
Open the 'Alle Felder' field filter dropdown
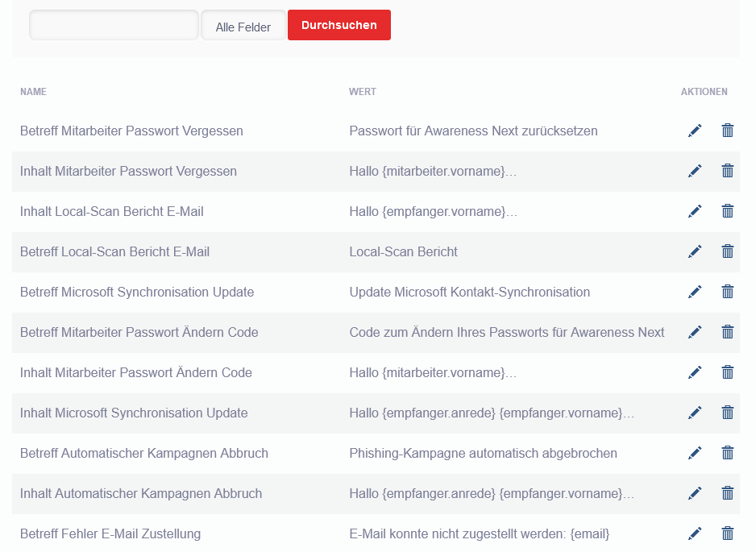[243, 27]
